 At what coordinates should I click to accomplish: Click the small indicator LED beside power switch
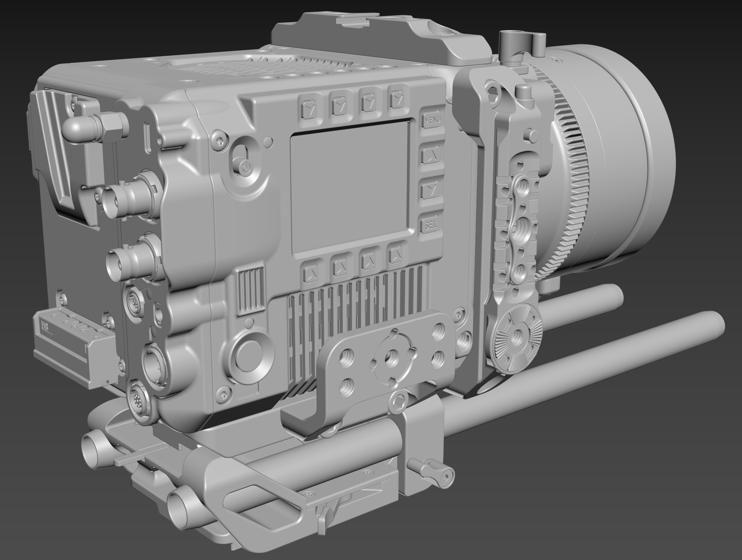pos(268,142)
